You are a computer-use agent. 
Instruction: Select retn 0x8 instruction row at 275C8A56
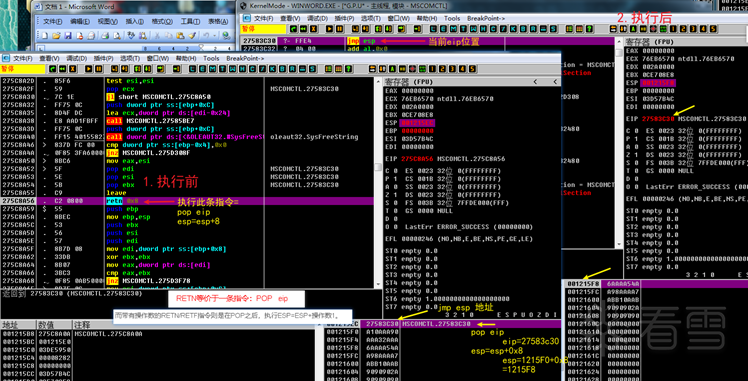tap(187, 201)
